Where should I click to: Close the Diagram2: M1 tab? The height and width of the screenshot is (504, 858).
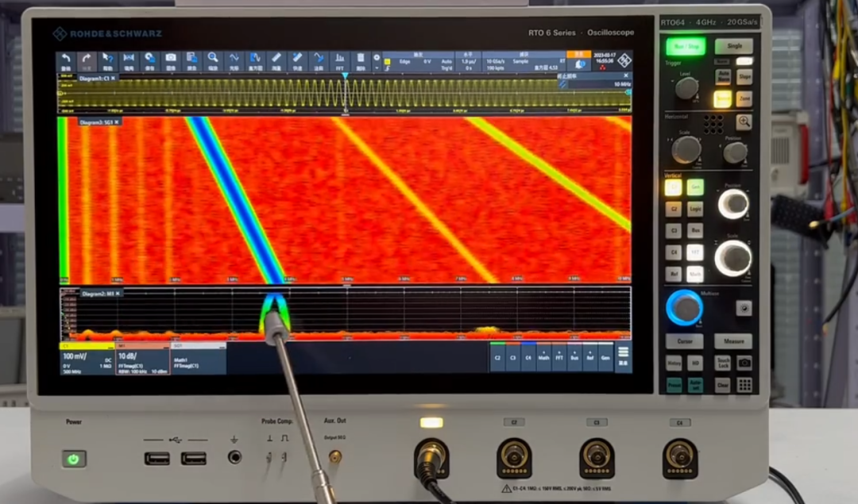point(118,294)
